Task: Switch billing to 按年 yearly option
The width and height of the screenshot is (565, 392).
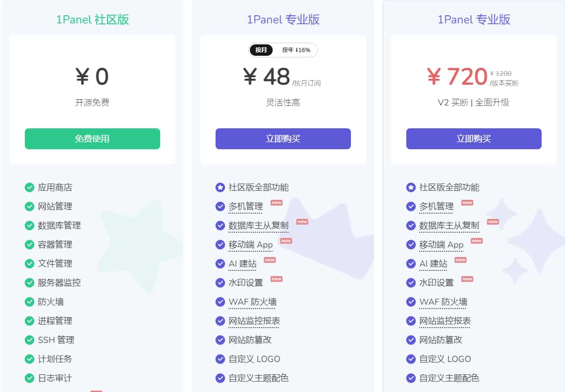Action: [296, 50]
